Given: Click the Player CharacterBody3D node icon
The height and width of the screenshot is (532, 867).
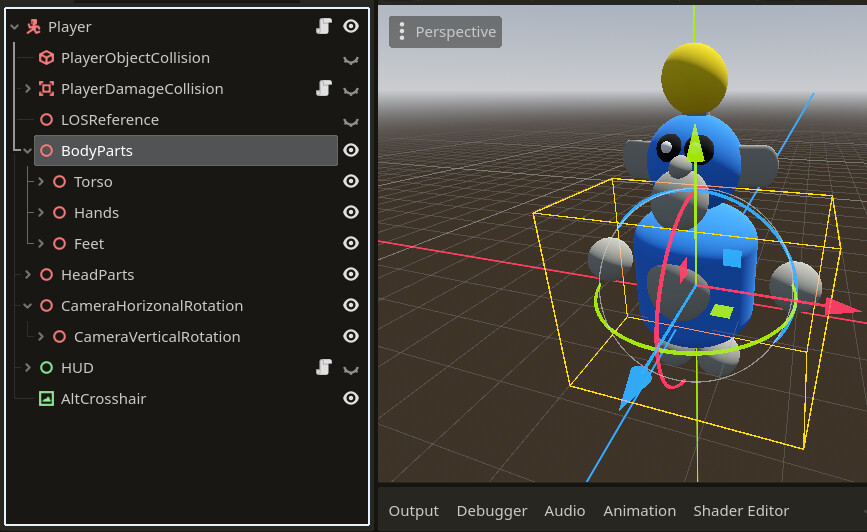Looking at the screenshot, I should (33, 27).
